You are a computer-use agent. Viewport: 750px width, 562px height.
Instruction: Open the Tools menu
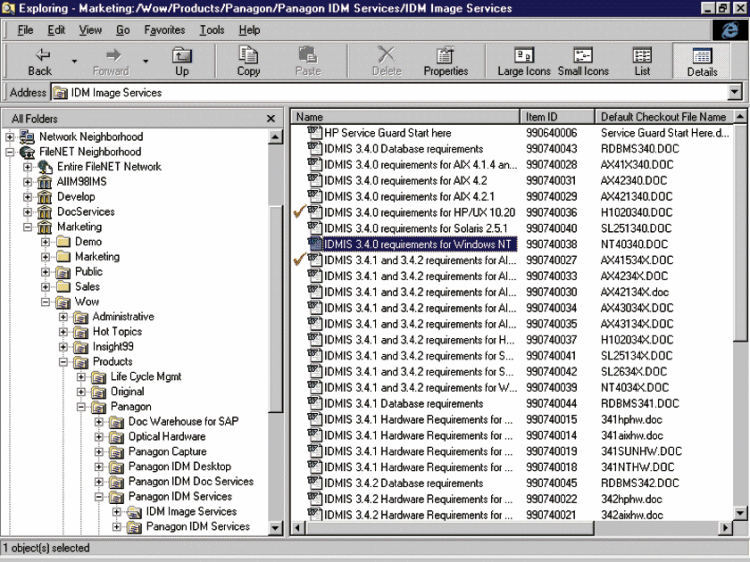211,30
